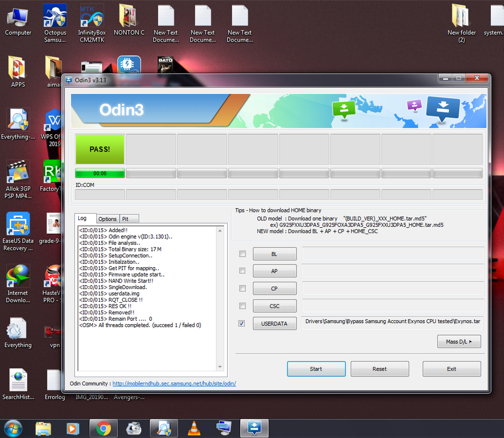Click the CP file button
504x438 pixels.
pos(275,289)
